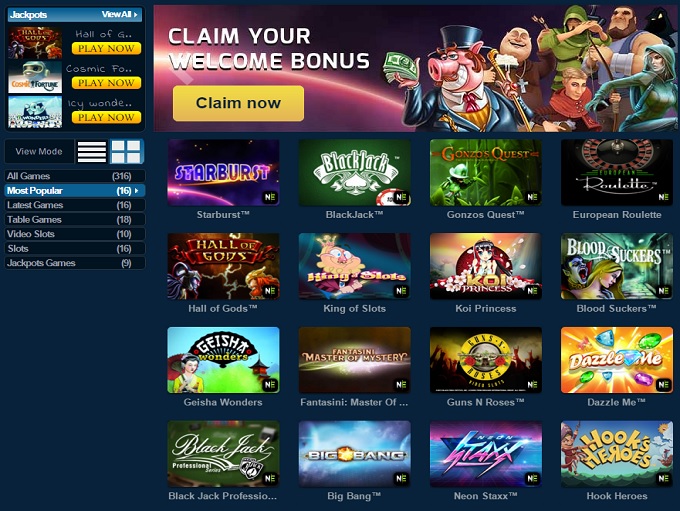Screen dimensions: 680x511
Task: Launch European Roulette game
Action: pyautogui.click(x=617, y=173)
